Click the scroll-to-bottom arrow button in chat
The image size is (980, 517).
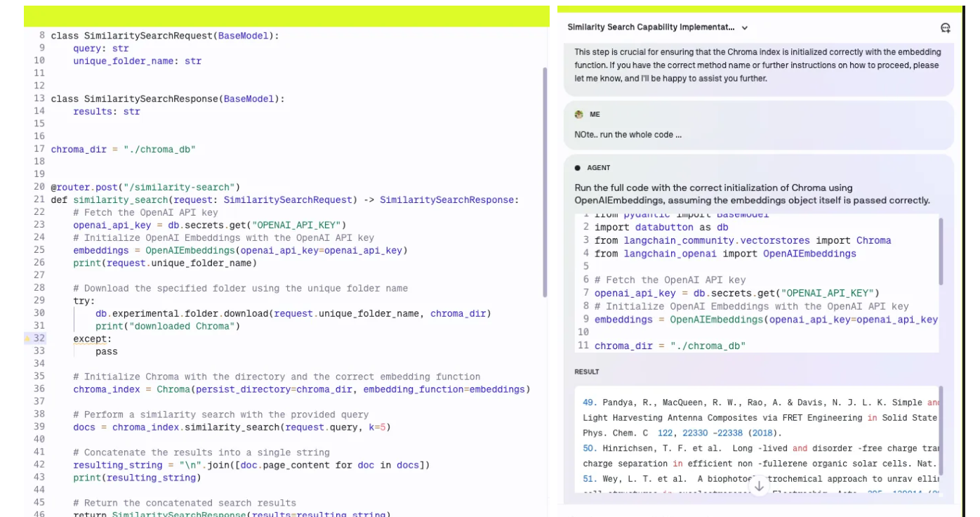[759, 485]
